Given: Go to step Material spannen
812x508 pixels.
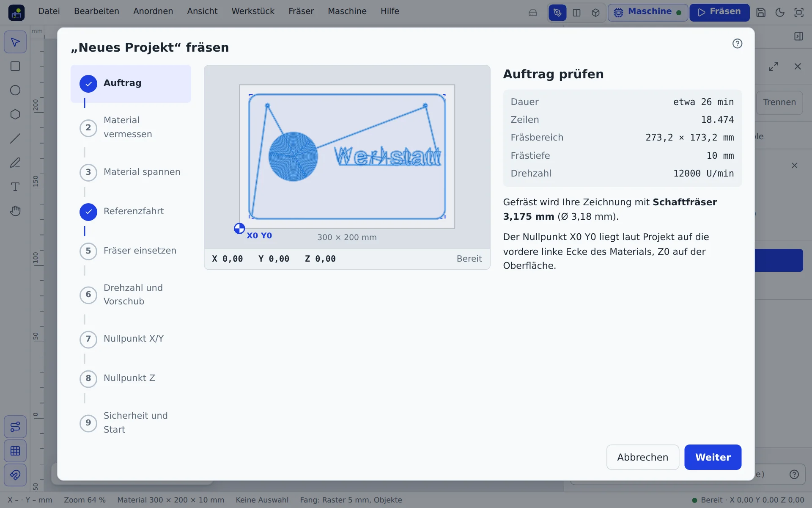Looking at the screenshot, I should [x=131, y=172].
